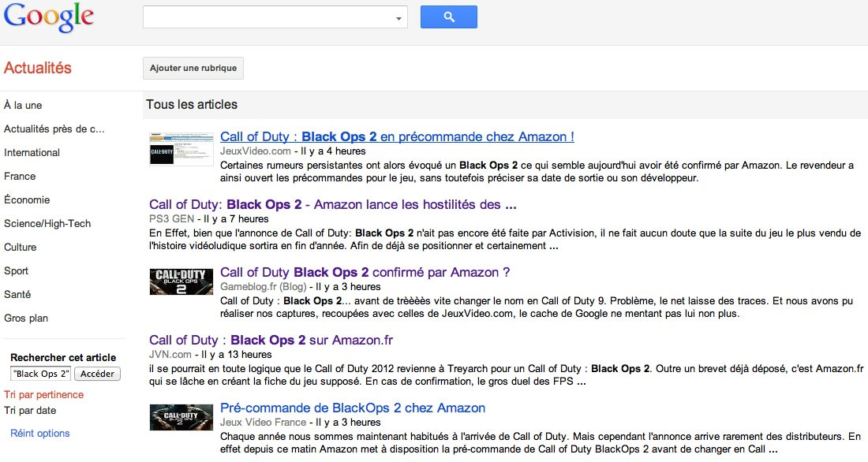Open the Santé category
868x462 pixels.
[x=17, y=294]
